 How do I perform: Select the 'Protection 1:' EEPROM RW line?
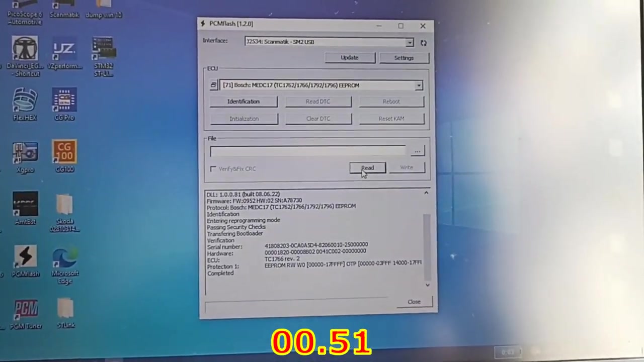pyautogui.click(x=314, y=264)
